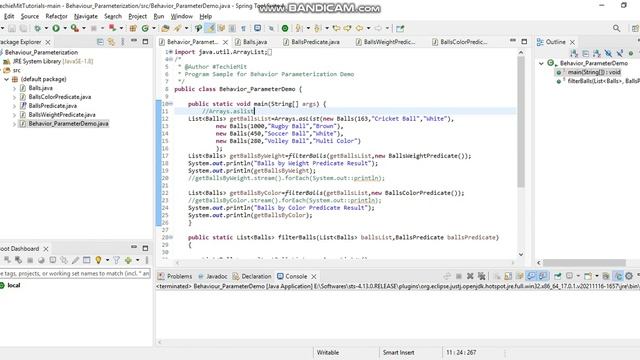Click the Open Console icon in Console toolbar

pos(588,276)
